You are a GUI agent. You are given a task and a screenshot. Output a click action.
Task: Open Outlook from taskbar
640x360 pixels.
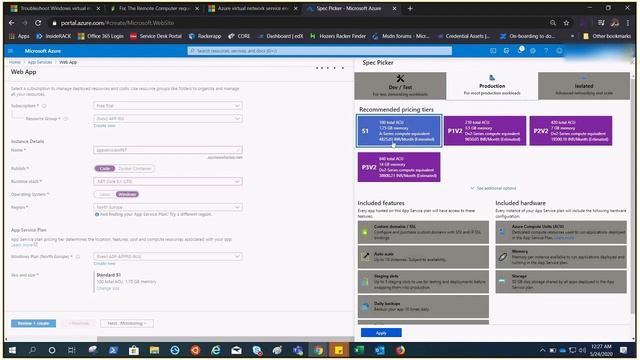(x=380, y=350)
